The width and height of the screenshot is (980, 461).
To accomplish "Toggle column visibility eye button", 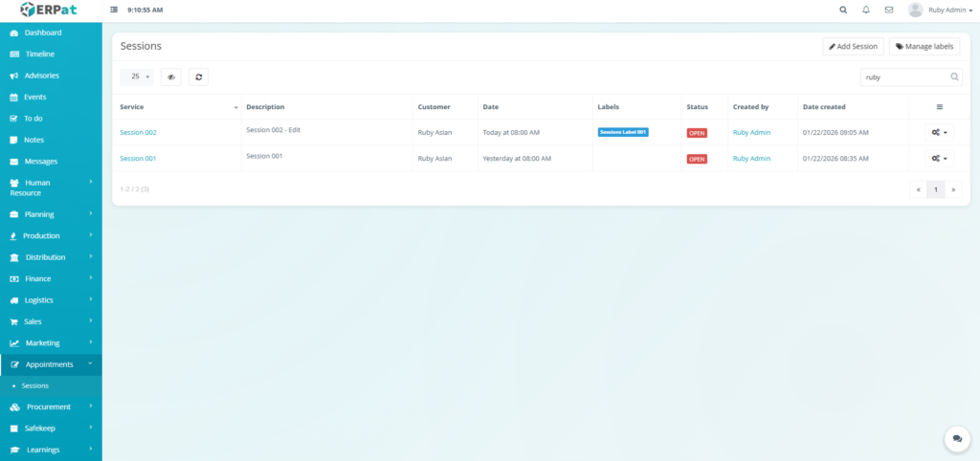I will 170,77.
